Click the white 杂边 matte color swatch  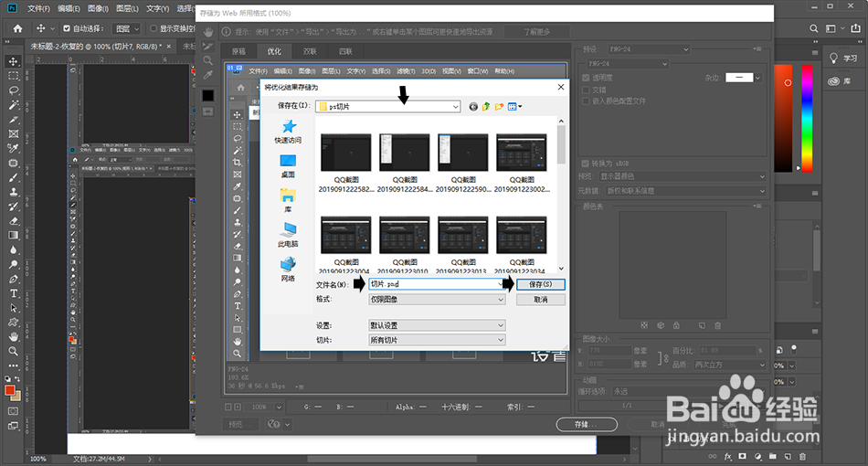click(739, 78)
